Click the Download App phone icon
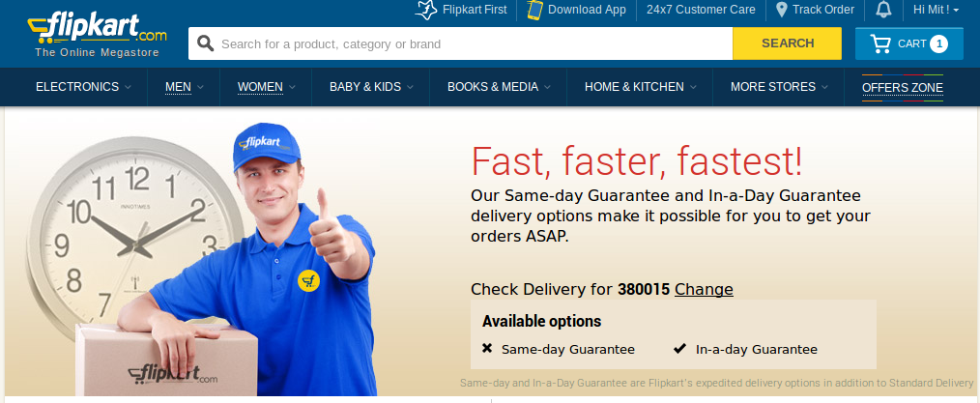The image size is (980, 403). (x=533, y=10)
